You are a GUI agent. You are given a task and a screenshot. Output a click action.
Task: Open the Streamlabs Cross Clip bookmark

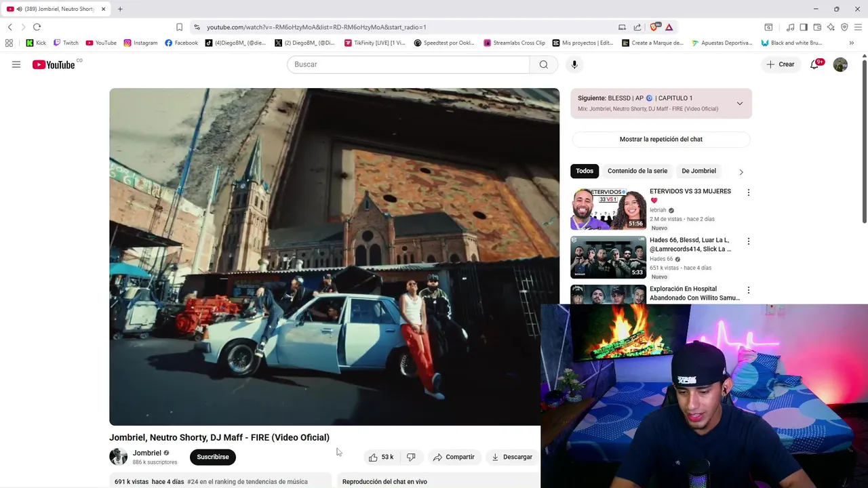(x=514, y=43)
